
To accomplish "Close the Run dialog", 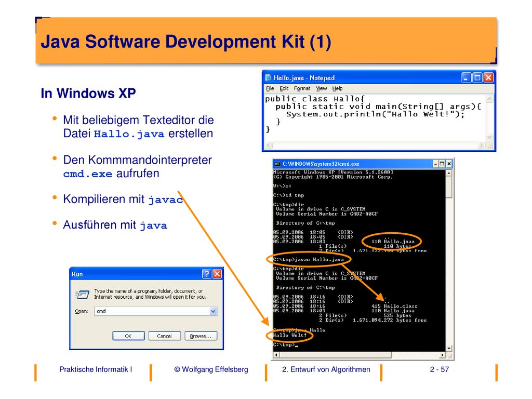I will 217,274.
